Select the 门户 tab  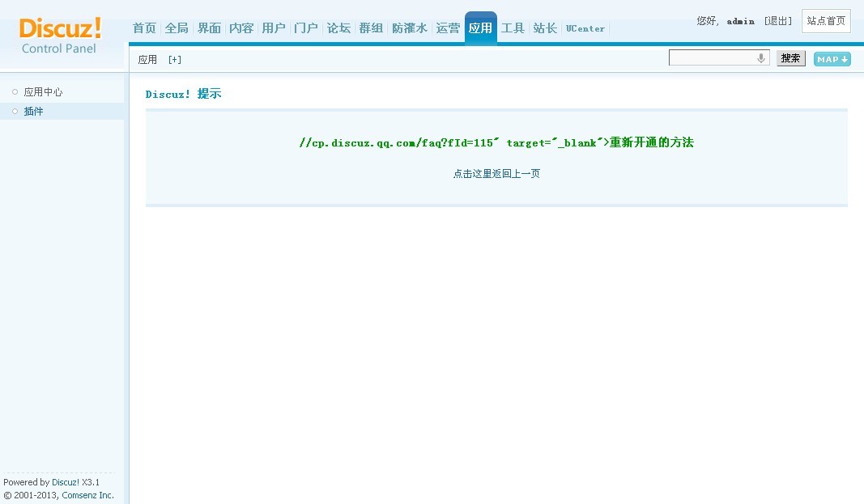coord(306,28)
